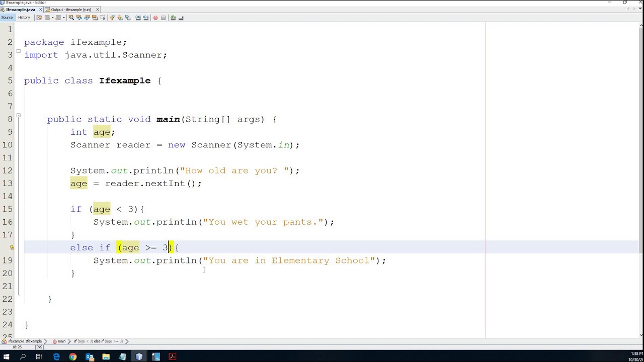The width and height of the screenshot is (644, 362).
Task: Click the NetBeans cube taskbar icon
Action: 139,356
